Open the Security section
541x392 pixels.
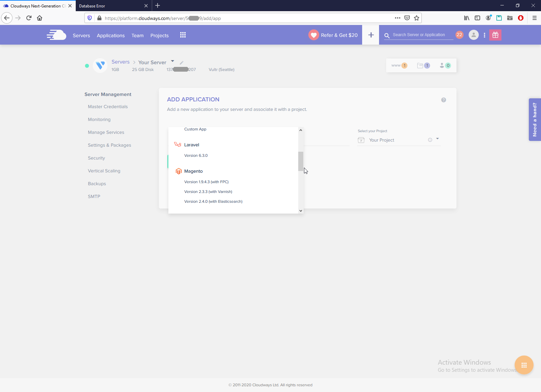(96, 158)
